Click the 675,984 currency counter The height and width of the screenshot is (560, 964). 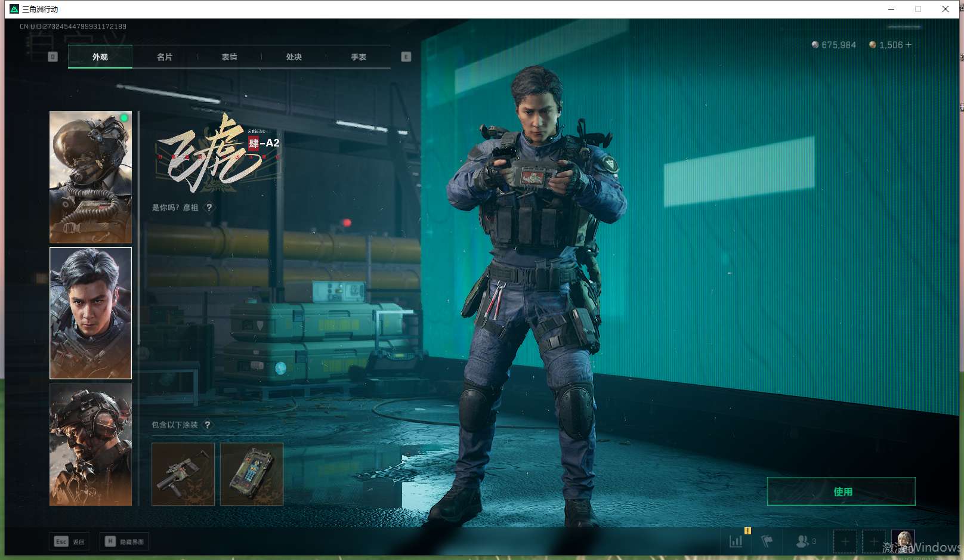coord(834,45)
